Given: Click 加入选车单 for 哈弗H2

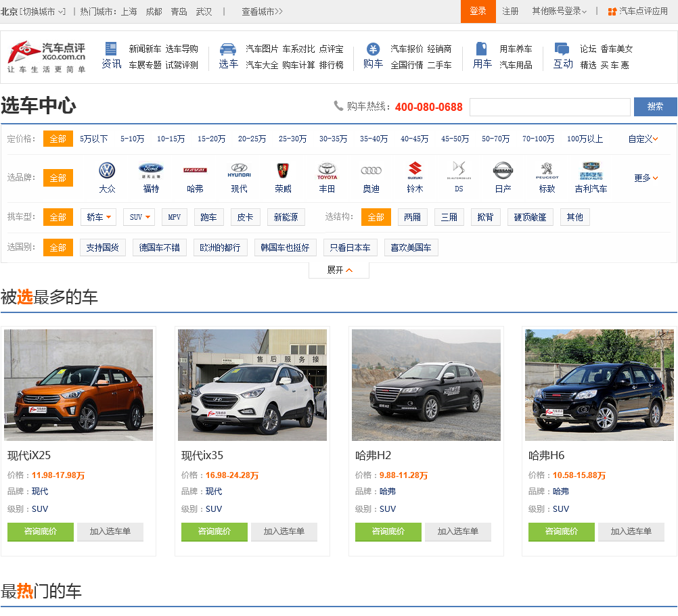Looking at the screenshot, I should pos(458,531).
